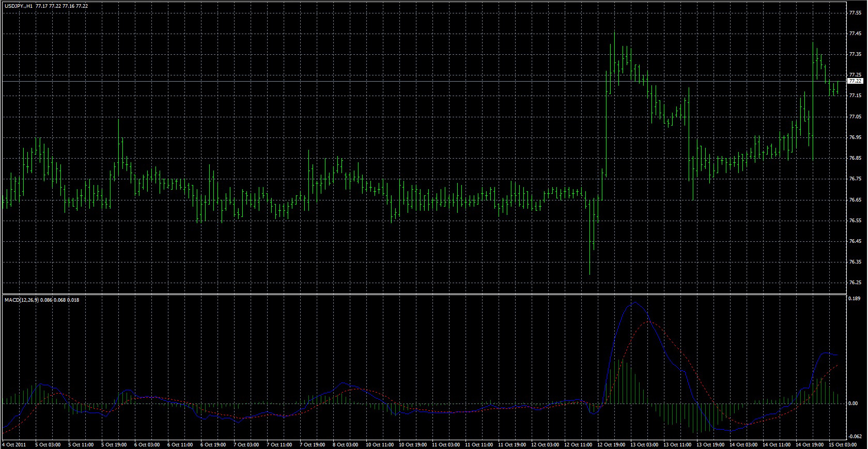The image size is (868, 449).
Task: Click the 6 Oct 11:00 time label
Action: tap(180, 445)
